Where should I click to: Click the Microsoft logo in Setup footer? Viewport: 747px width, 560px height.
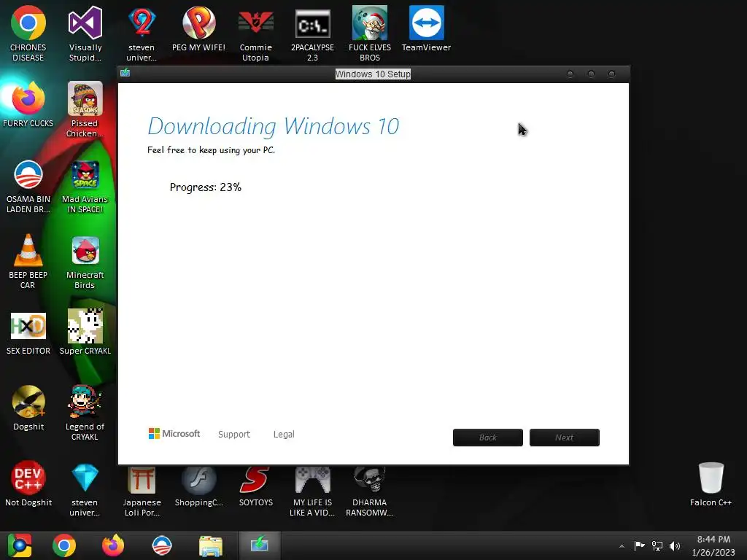pos(174,433)
